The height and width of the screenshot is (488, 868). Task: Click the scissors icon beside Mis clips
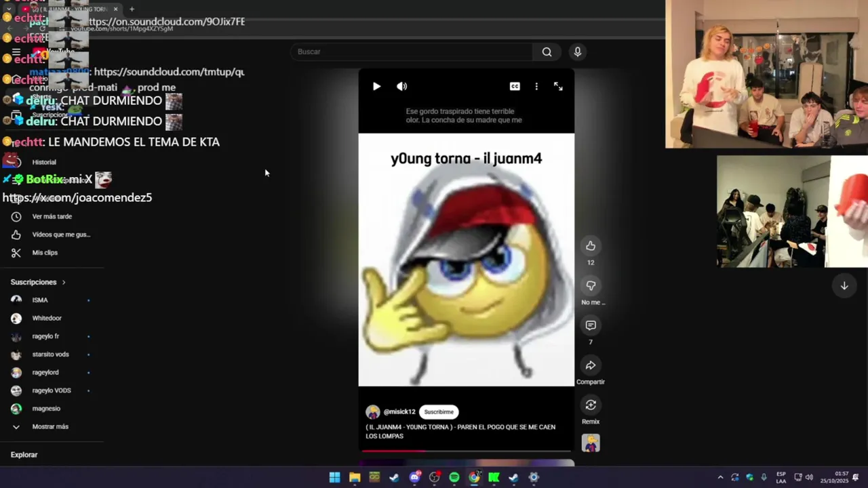click(16, 252)
